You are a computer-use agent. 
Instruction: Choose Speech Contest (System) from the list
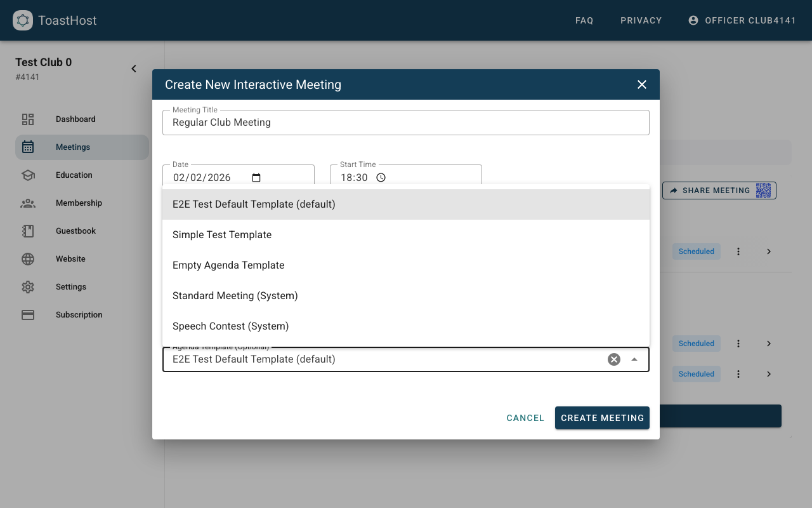[x=230, y=326]
